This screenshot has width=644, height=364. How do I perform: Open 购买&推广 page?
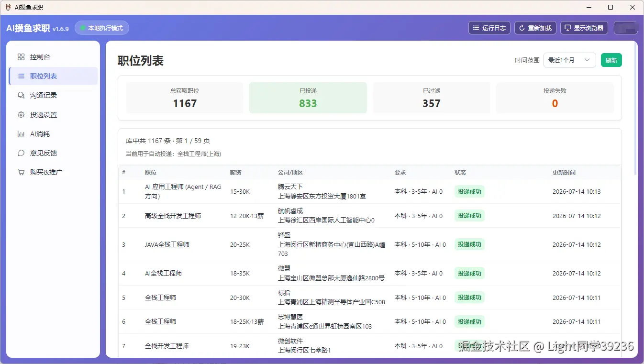53,172
